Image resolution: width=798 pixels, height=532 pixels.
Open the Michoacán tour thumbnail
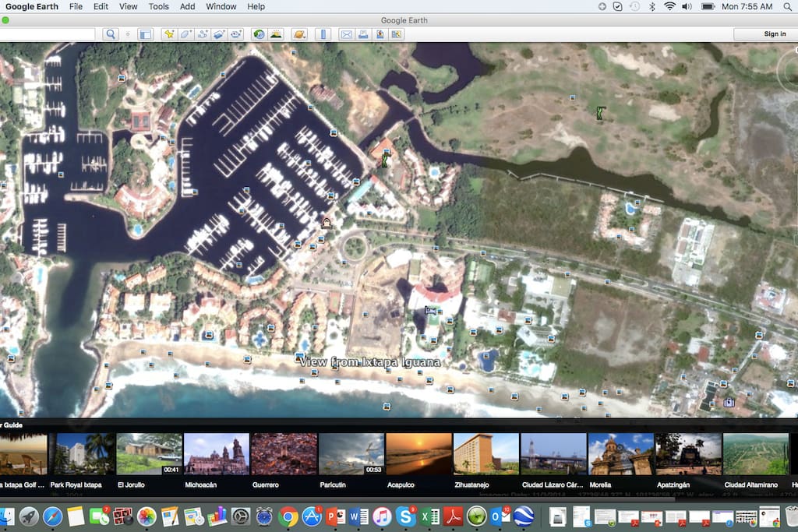click(x=217, y=453)
